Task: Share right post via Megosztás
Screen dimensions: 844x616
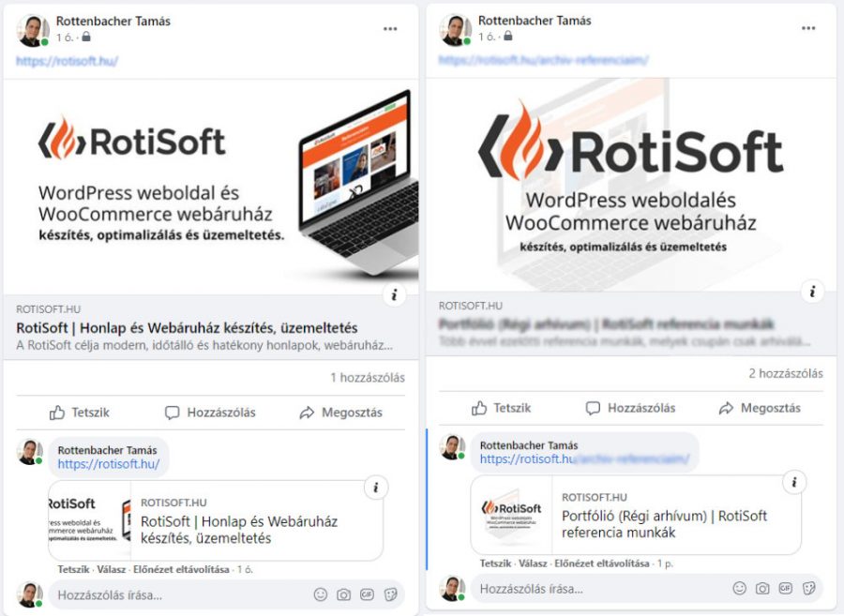Action: (760, 408)
